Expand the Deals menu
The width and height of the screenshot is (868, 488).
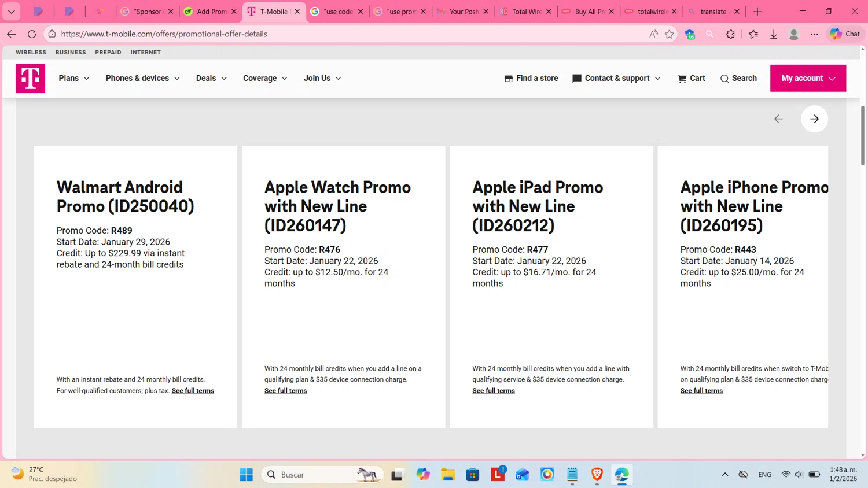click(211, 78)
